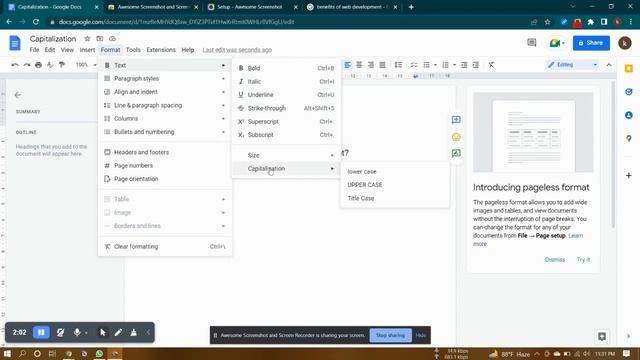
Task: Select Bold in the Text submenu
Action: click(287, 68)
